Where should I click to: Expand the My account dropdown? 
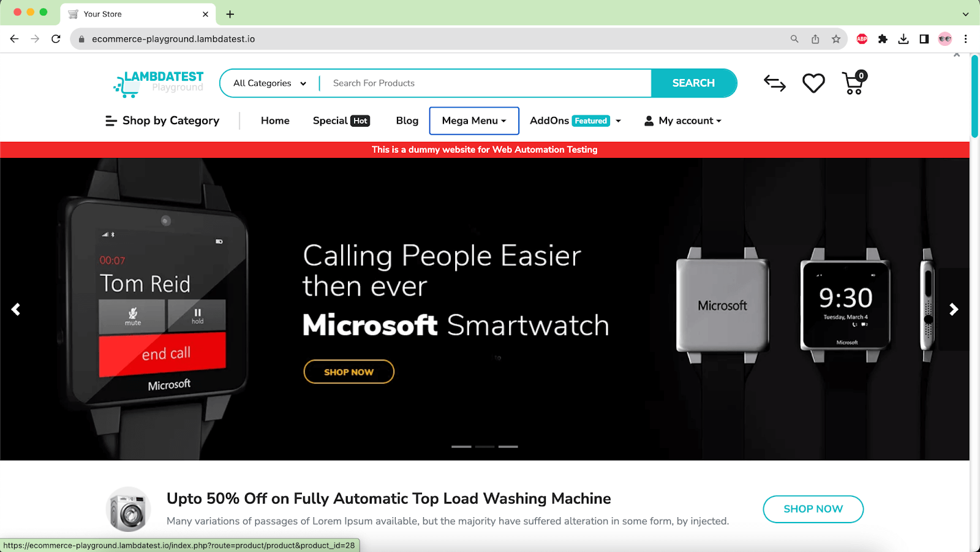pos(683,121)
